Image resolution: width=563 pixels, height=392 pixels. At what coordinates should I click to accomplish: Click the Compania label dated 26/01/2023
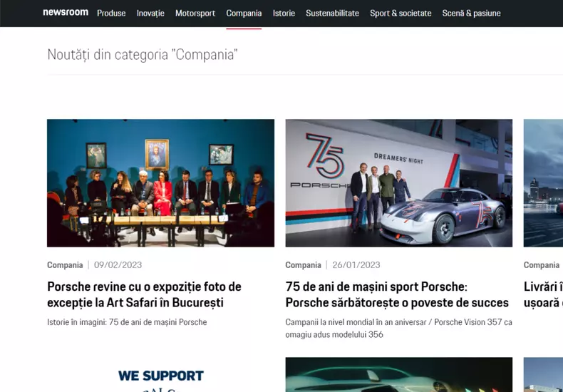pos(304,265)
